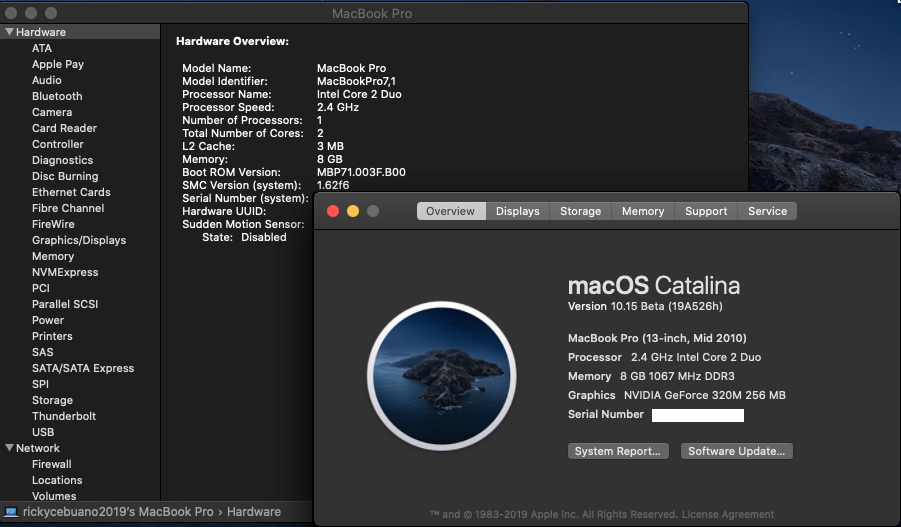
Task: Click the Sudden Motion Sensor State Disabled
Action: pos(244,237)
